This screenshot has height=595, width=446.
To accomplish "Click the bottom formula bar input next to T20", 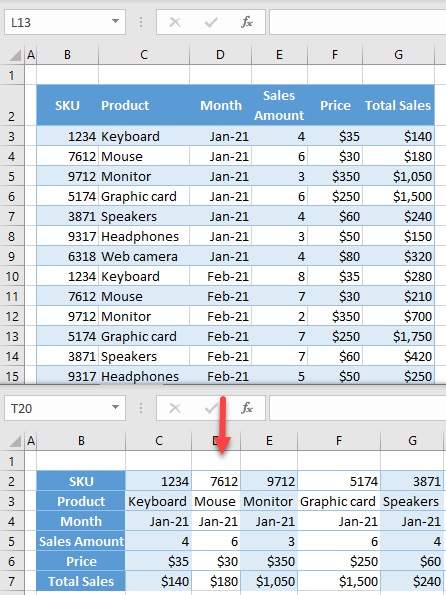I will (358, 408).
